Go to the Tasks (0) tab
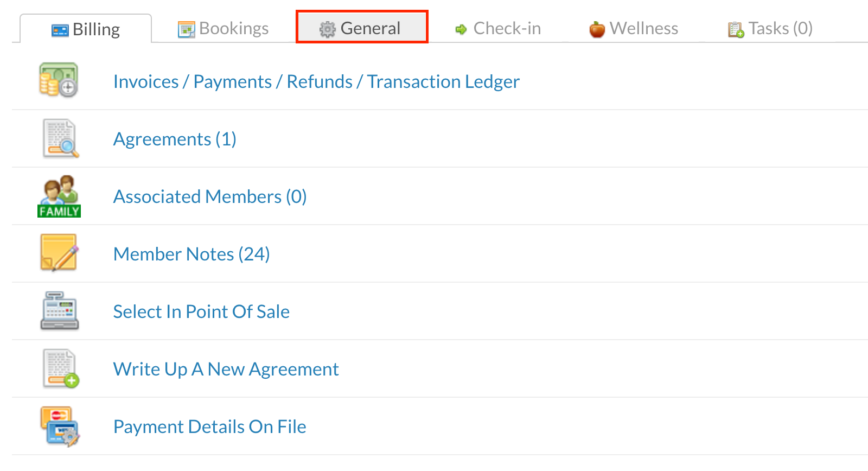868x471 pixels. pos(770,29)
